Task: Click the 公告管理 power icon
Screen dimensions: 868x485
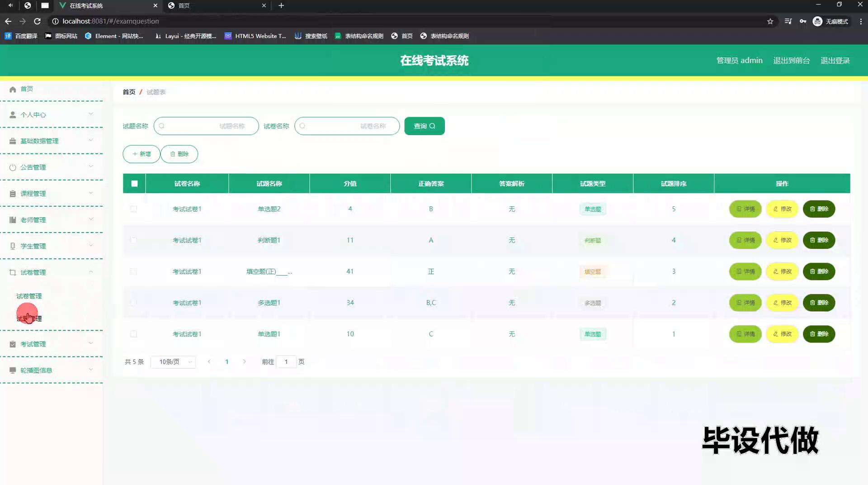Action: click(x=13, y=167)
